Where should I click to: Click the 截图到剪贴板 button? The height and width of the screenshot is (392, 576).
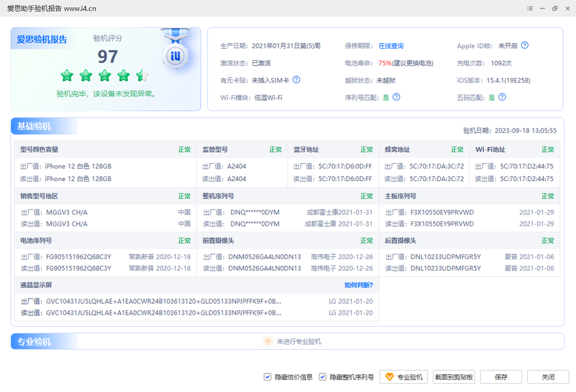(x=454, y=377)
